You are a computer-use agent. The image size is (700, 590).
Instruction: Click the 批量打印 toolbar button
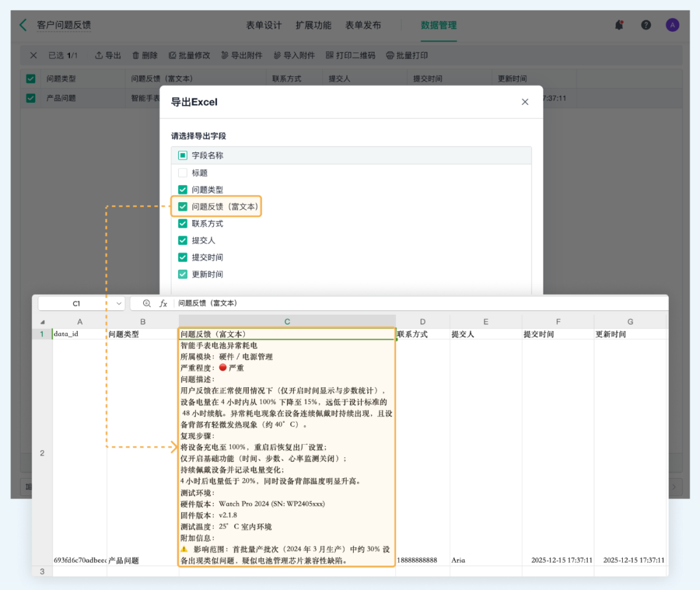point(406,55)
